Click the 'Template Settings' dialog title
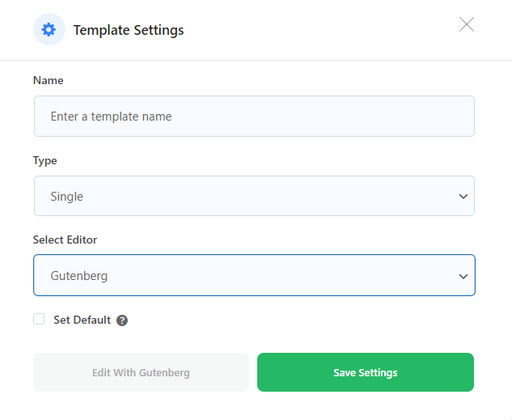The height and width of the screenshot is (420, 512). pos(129,31)
